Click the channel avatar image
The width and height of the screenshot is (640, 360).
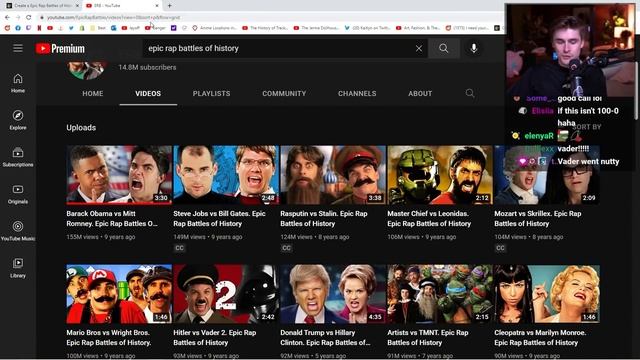pyautogui.click(x=86, y=71)
